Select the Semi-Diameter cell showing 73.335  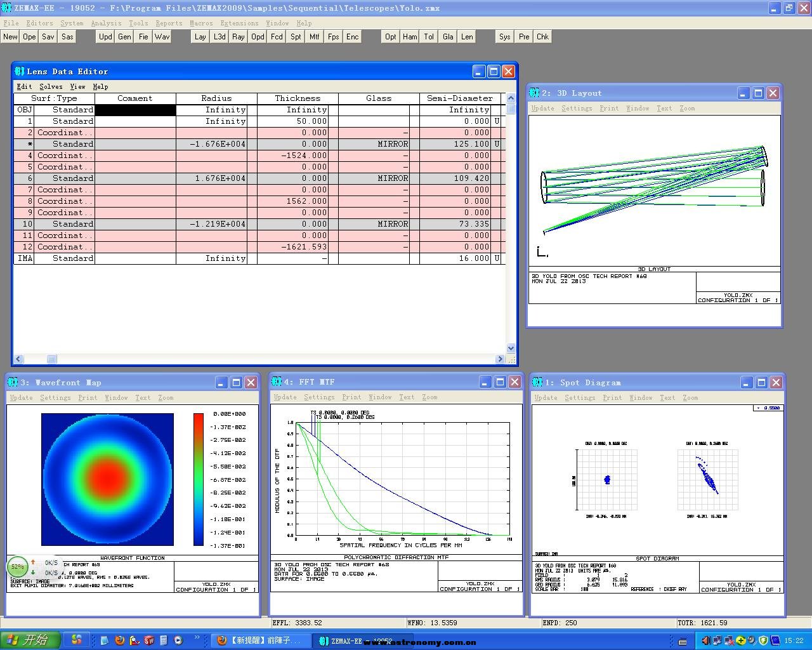click(455, 224)
